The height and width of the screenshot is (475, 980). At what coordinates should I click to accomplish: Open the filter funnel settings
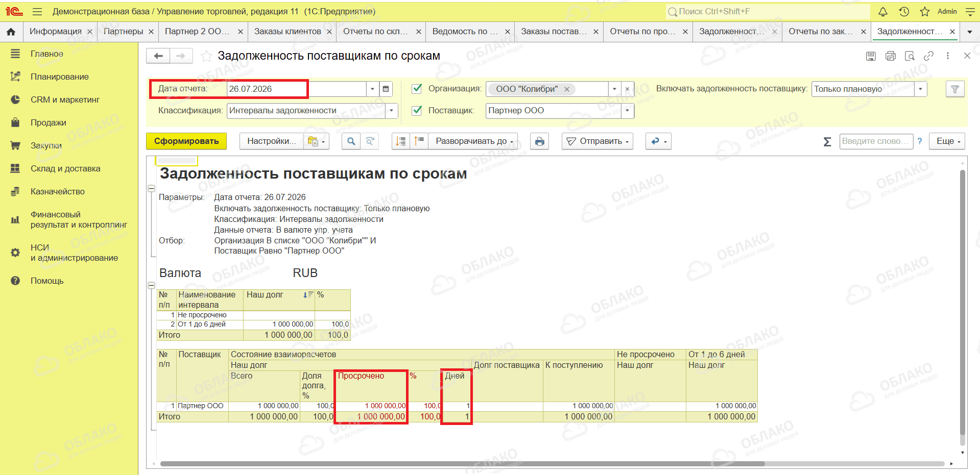pos(955,89)
